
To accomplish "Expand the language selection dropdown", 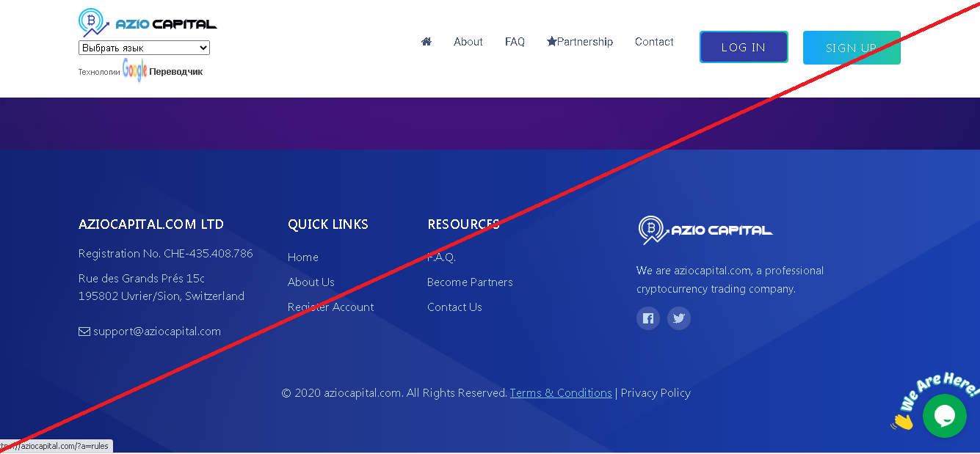I will 144,48.
